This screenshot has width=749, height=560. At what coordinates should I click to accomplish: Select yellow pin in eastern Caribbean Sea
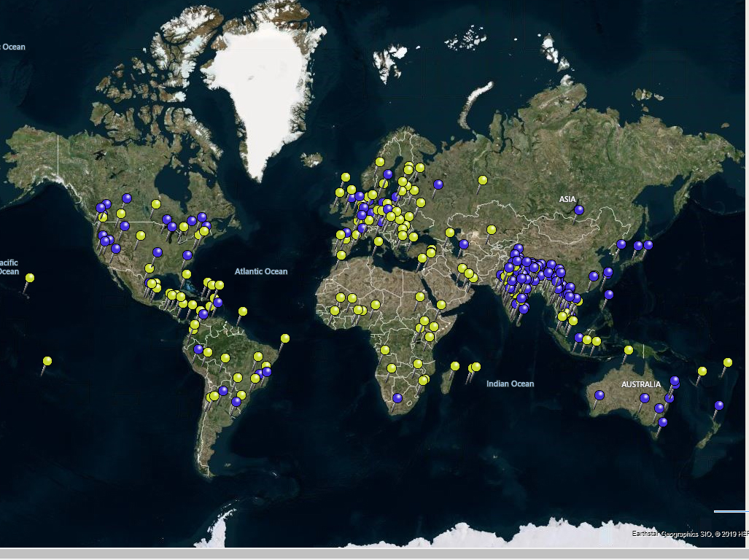(242, 311)
